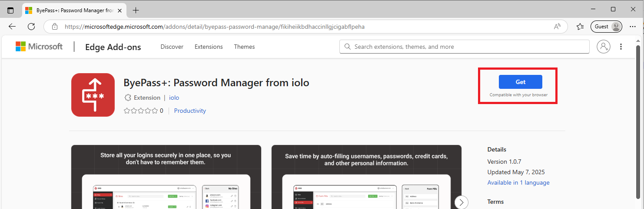The height and width of the screenshot is (209, 644).
Task: Open Available in 1 language link
Action: click(x=518, y=182)
